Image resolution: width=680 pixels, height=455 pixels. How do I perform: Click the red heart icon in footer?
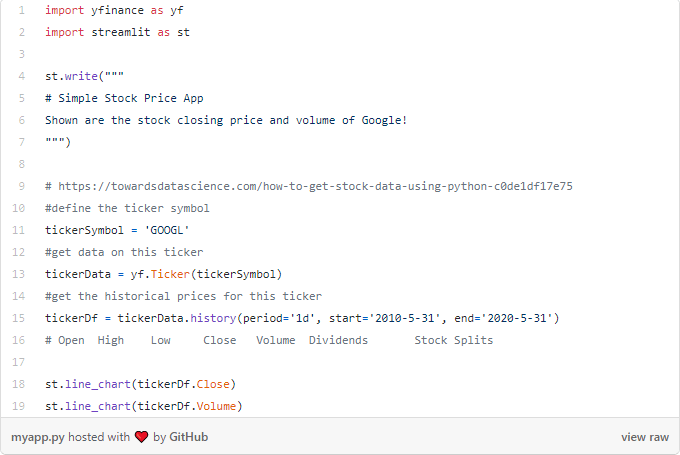tap(141, 437)
